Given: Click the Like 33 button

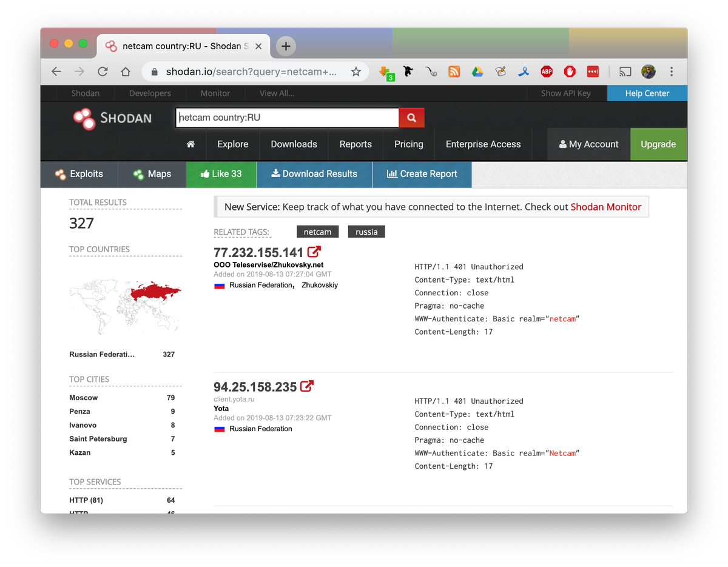Looking at the screenshot, I should (x=221, y=174).
